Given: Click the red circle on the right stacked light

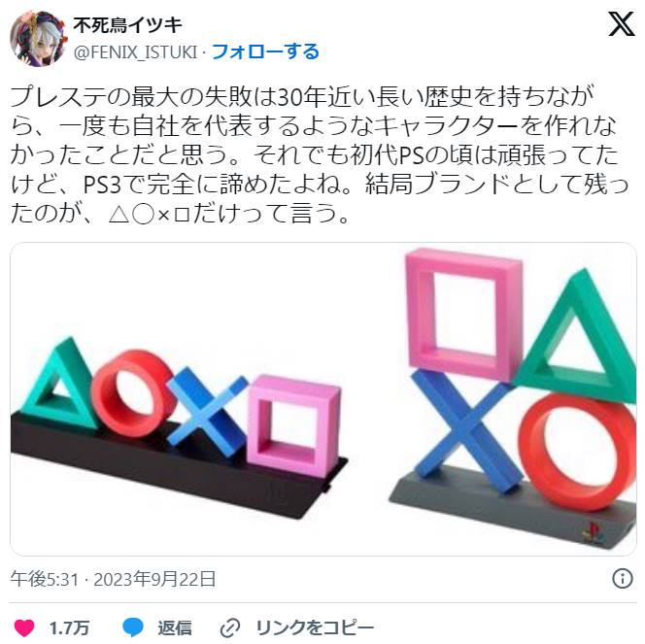Looking at the screenshot, I should coord(576,453).
